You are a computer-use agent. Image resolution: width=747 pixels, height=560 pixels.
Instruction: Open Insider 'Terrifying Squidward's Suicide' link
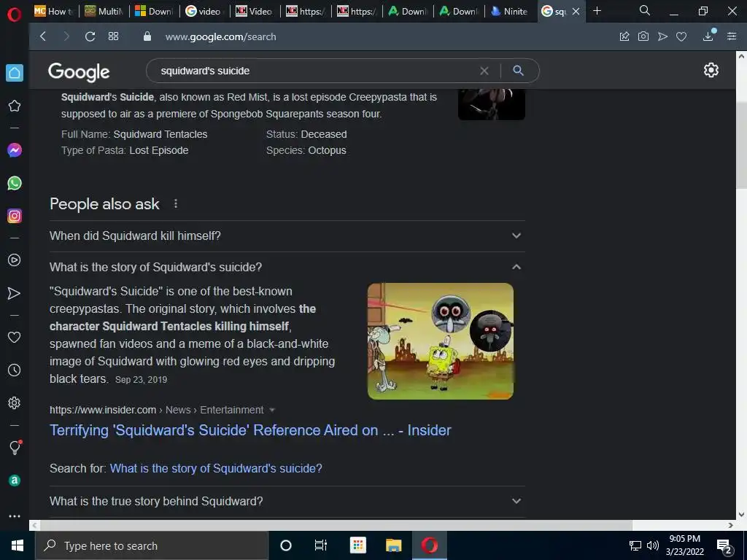pyautogui.click(x=250, y=430)
